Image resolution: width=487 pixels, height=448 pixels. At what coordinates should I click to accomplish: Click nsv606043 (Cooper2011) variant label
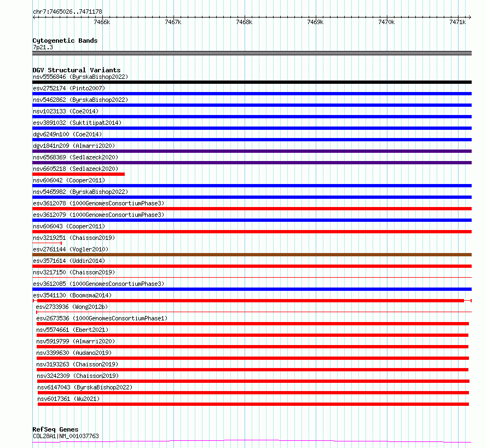(x=69, y=226)
